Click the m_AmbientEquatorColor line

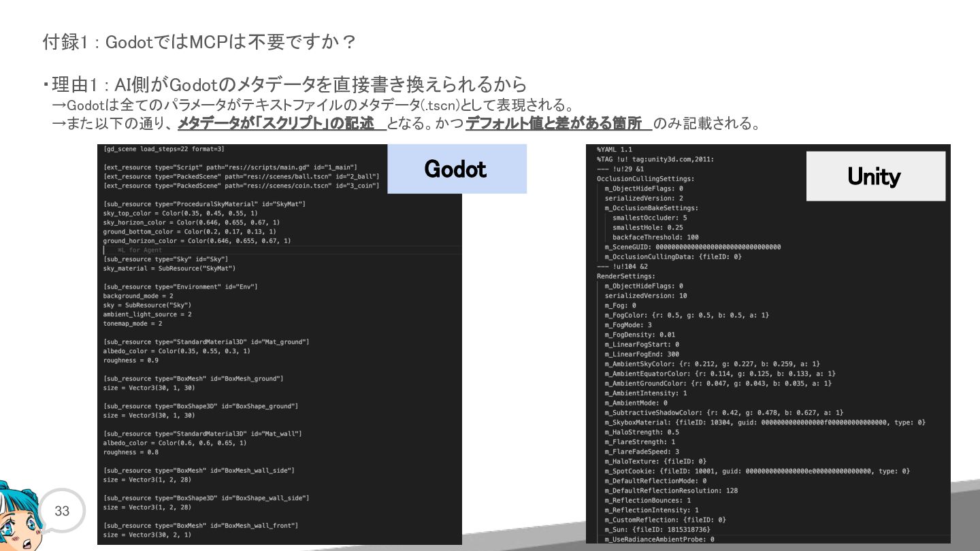720,373
